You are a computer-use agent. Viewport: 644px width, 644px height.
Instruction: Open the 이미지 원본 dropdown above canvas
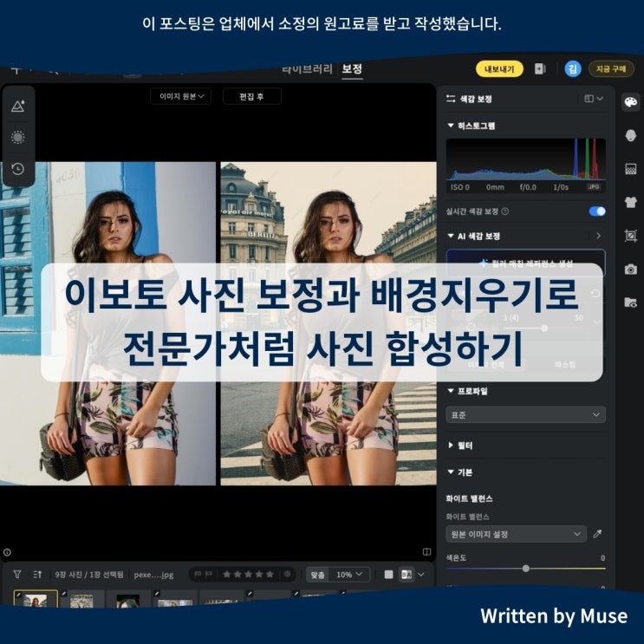[180, 96]
